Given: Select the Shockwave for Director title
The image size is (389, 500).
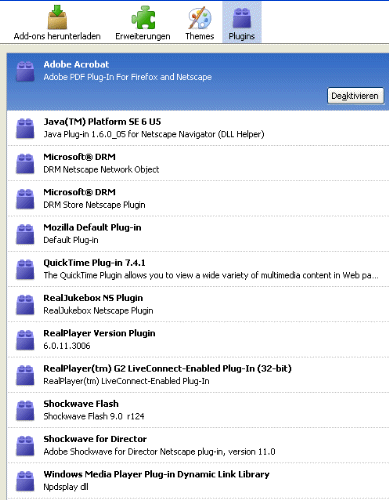Looking at the screenshot, I should point(95,439).
